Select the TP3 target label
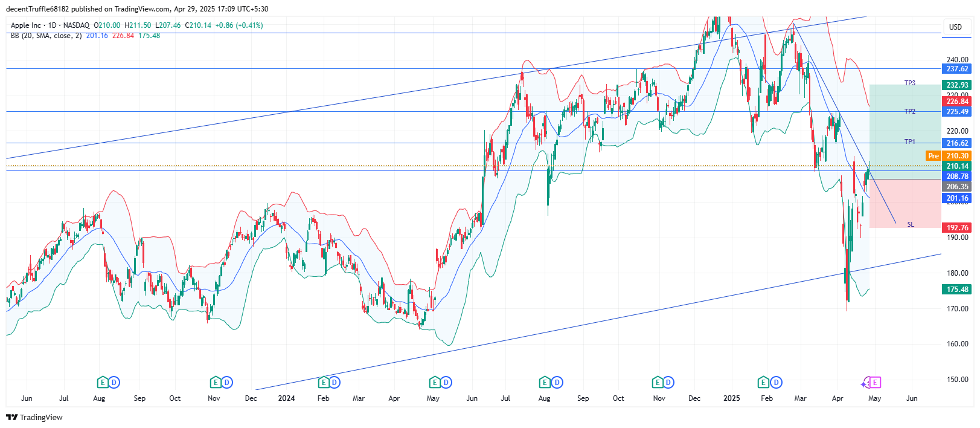 pos(909,83)
